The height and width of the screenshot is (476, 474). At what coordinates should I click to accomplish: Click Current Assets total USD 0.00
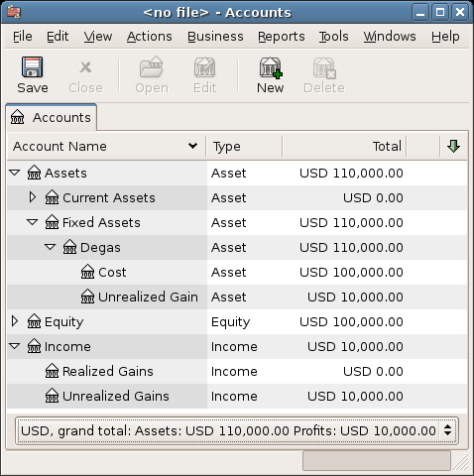coord(373,197)
